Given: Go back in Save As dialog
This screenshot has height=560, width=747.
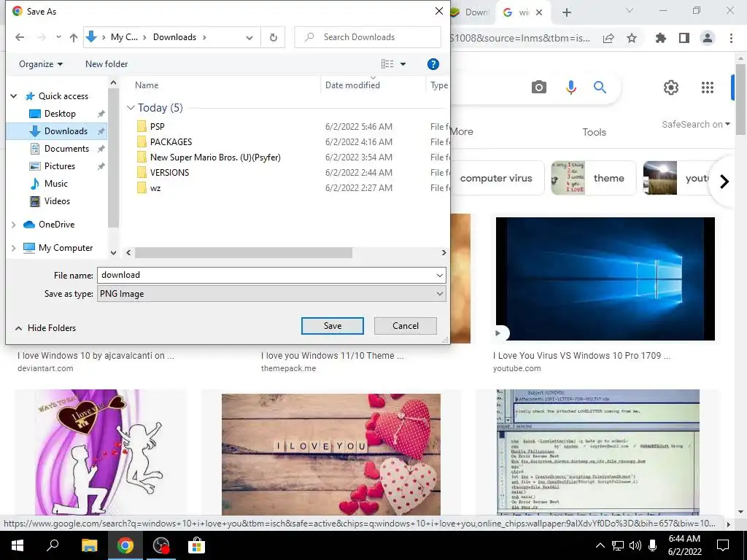Looking at the screenshot, I should [20, 37].
